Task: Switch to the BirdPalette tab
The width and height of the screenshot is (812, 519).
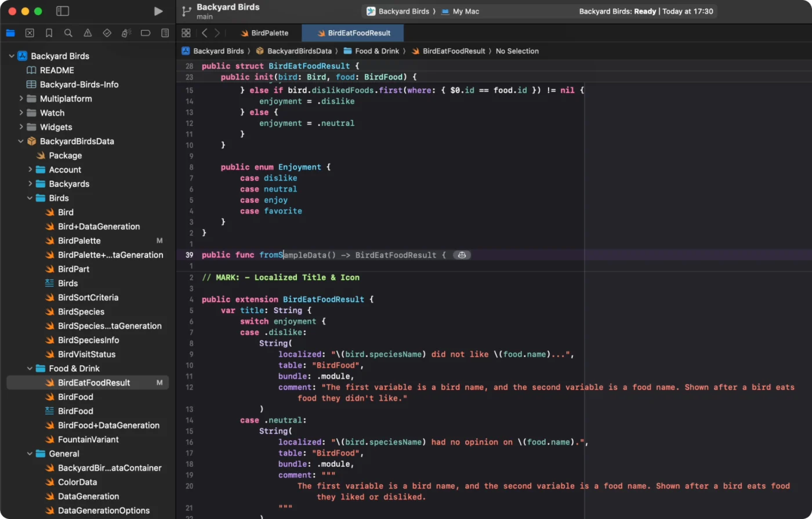Action: (x=264, y=33)
